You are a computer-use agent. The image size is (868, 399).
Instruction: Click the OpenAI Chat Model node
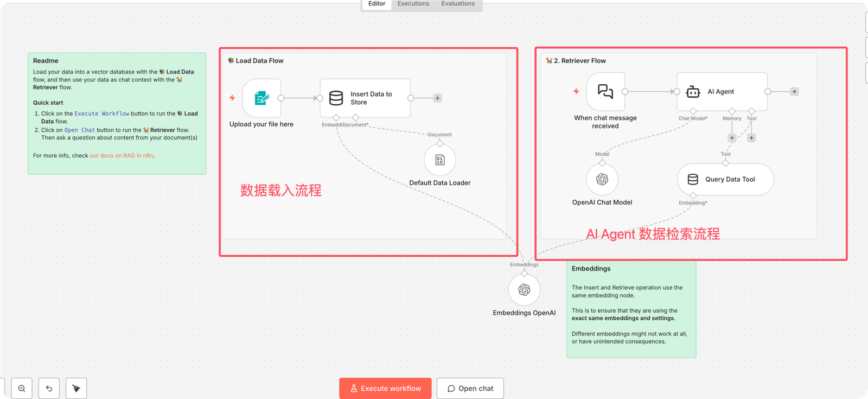(x=602, y=180)
